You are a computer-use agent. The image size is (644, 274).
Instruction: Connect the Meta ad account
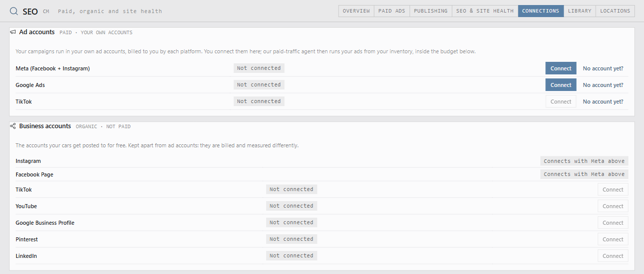561,68
